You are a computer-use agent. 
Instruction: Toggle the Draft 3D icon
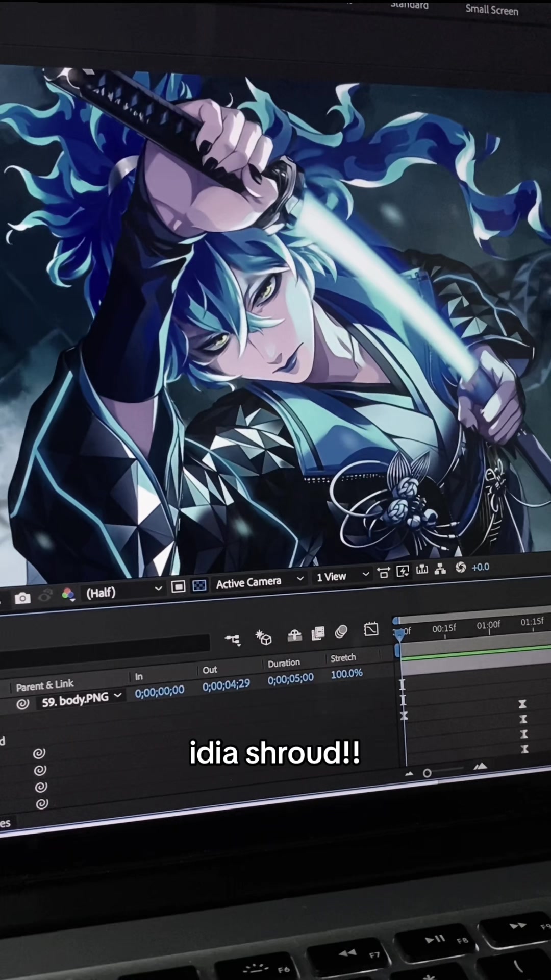coord(264,637)
